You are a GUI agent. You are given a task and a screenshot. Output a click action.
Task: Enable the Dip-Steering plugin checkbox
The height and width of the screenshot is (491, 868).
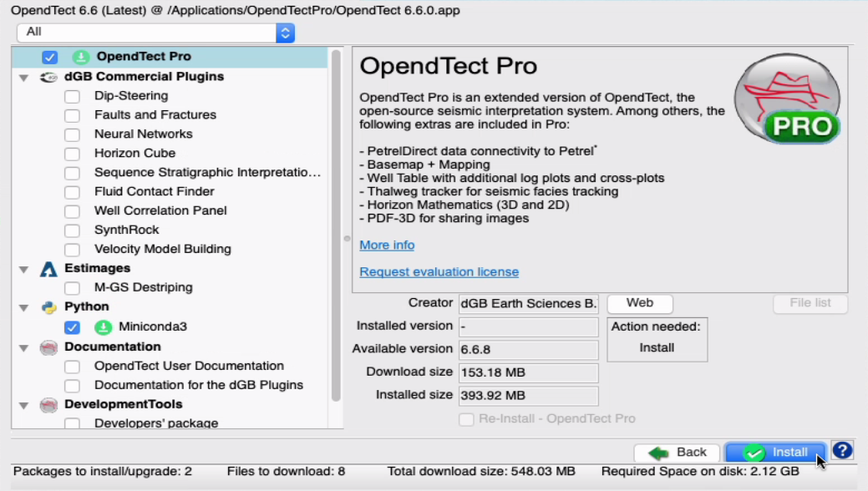click(73, 96)
